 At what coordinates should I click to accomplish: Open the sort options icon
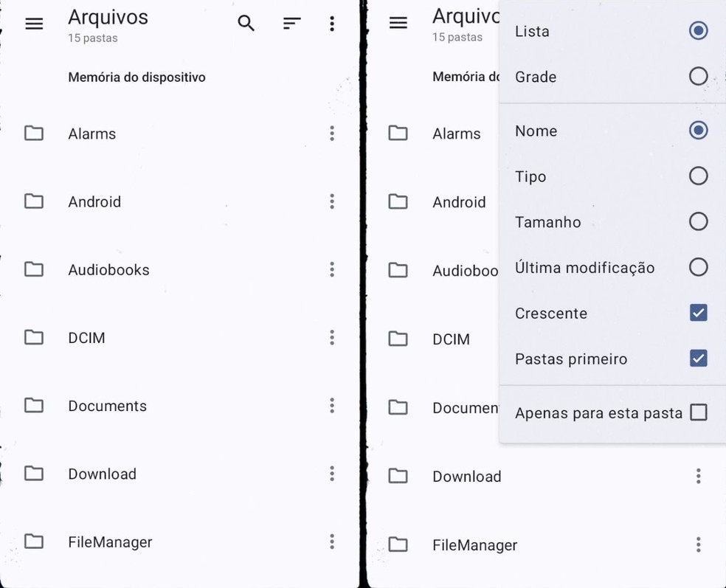[292, 23]
